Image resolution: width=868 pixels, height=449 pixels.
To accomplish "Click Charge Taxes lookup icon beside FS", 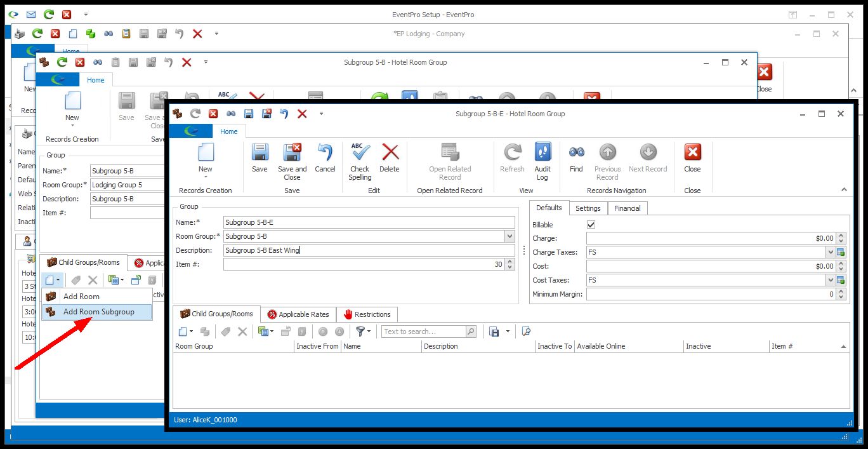I will (x=841, y=252).
